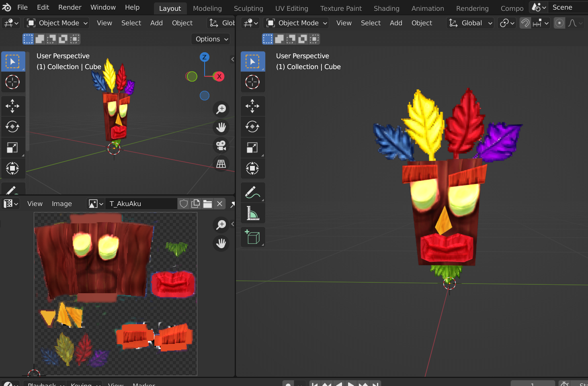Select the Cursor tool in right viewport

[x=252, y=82]
